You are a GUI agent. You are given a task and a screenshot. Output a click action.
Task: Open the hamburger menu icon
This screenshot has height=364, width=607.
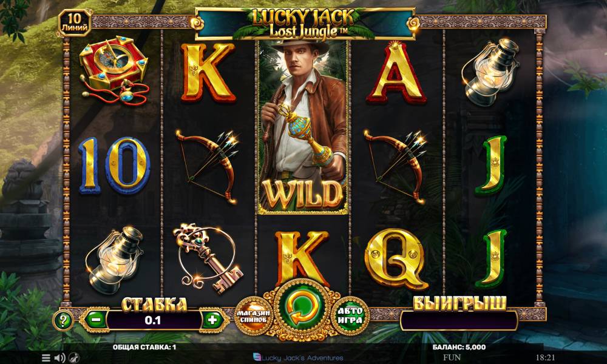tap(46, 358)
